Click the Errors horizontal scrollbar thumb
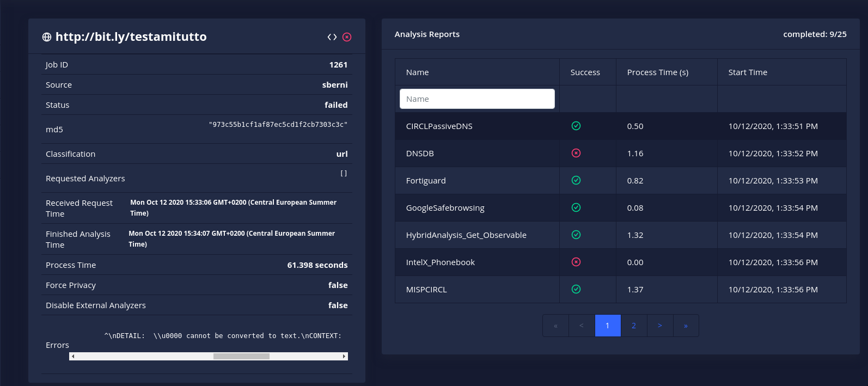This screenshot has height=386, width=868. click(x=241, y=357)
